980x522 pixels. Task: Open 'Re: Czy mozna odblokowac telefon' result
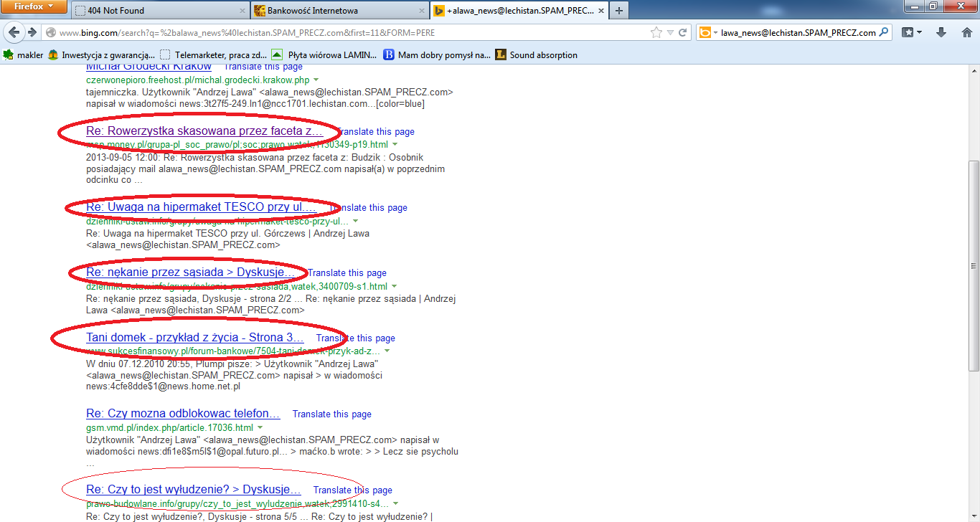[x=182, y=414]
